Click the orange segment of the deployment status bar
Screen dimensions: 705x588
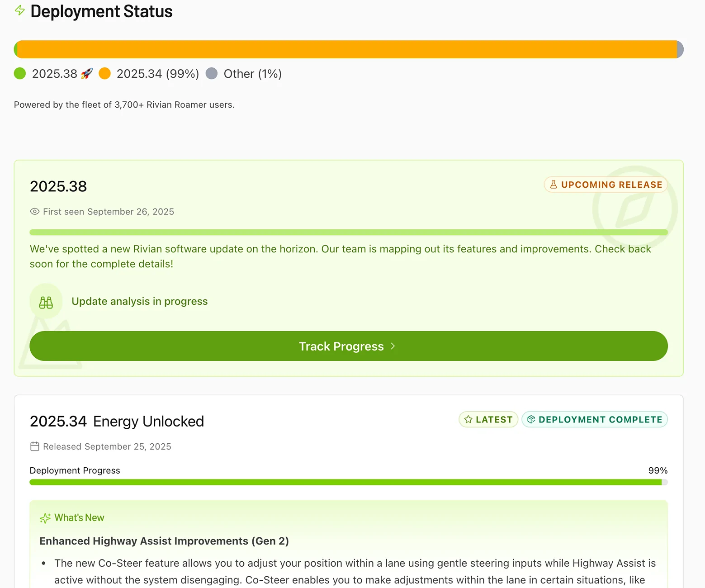[x=347, y=49]
